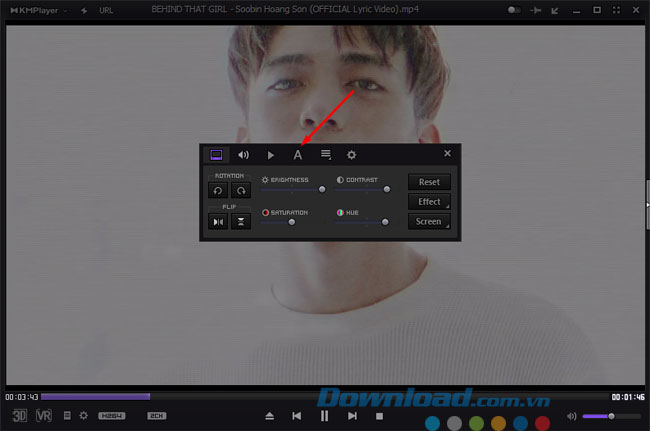Stop the video playback
The height and width of the screenshot is (431, 650).
point(379,416)
